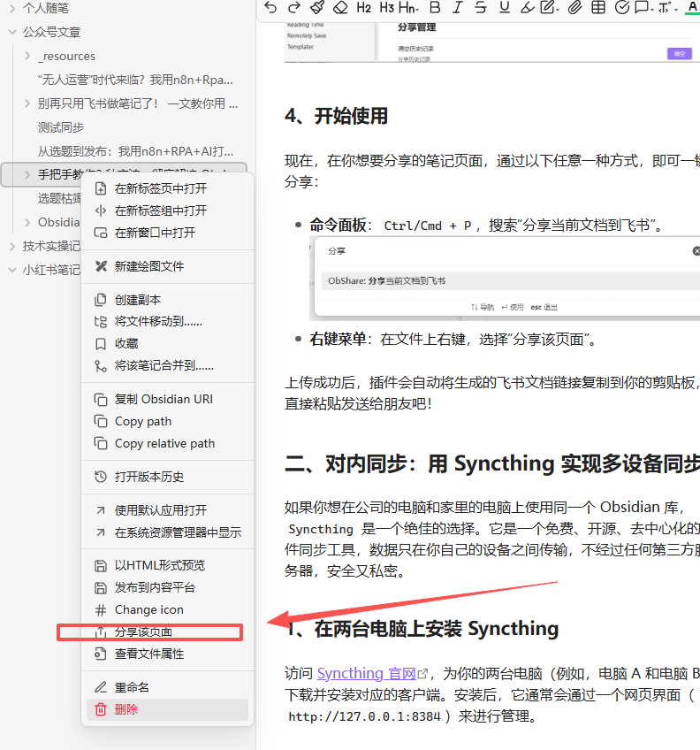The width and height of the screenshot is (700, 750).
Task: Open the note 从选题到发布：我用n8n+RPA+AI打
Action: point(135,151)
